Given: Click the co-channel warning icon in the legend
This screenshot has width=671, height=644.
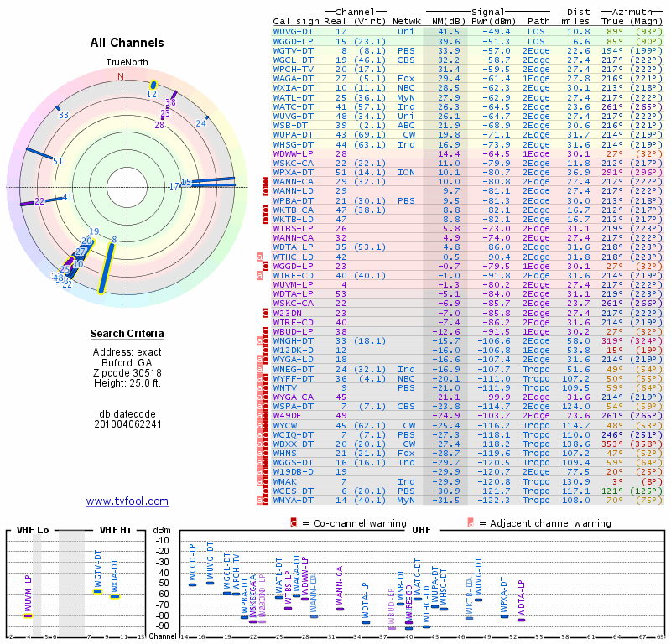Looking at the screenshot, I should pyautogui.click(x=294, y=523).
